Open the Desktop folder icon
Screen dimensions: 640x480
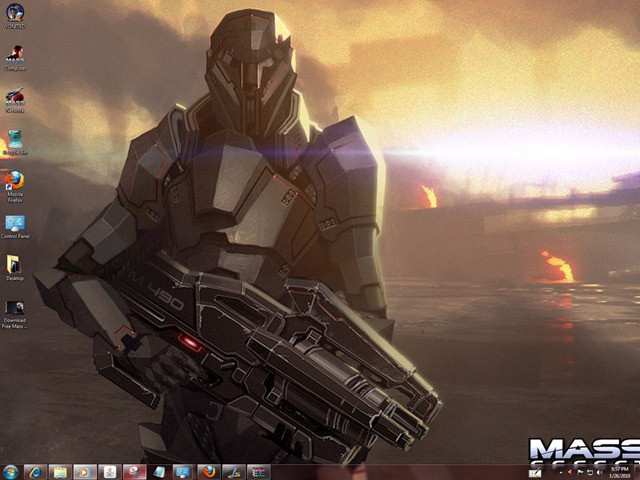point(15,268)
